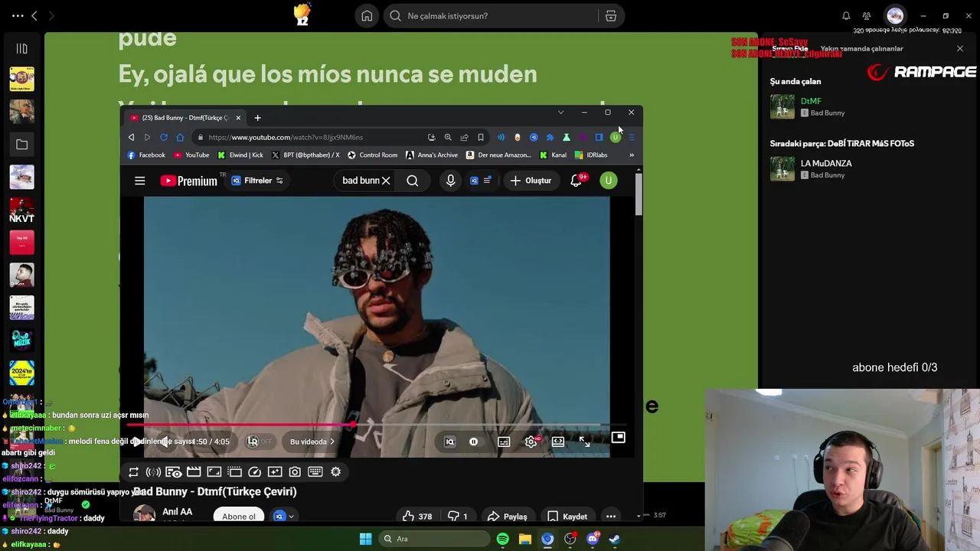Image resolution: width=980 pixels, height=551 pixels.
Task: Click the Abone ol subscribe button
Action: (x=239, y=517)
